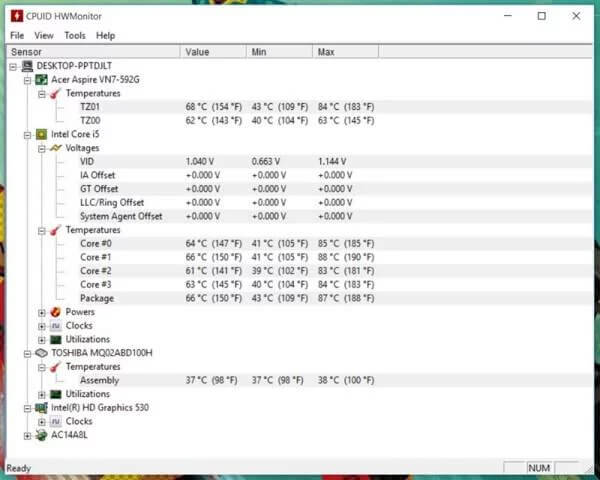
Task: Collapse the Voltages group
Action: tap(42, 149)
